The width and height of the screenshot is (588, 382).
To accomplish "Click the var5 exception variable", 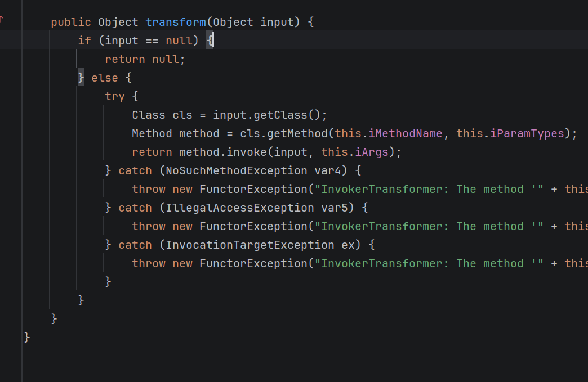I will click(335, 208).
